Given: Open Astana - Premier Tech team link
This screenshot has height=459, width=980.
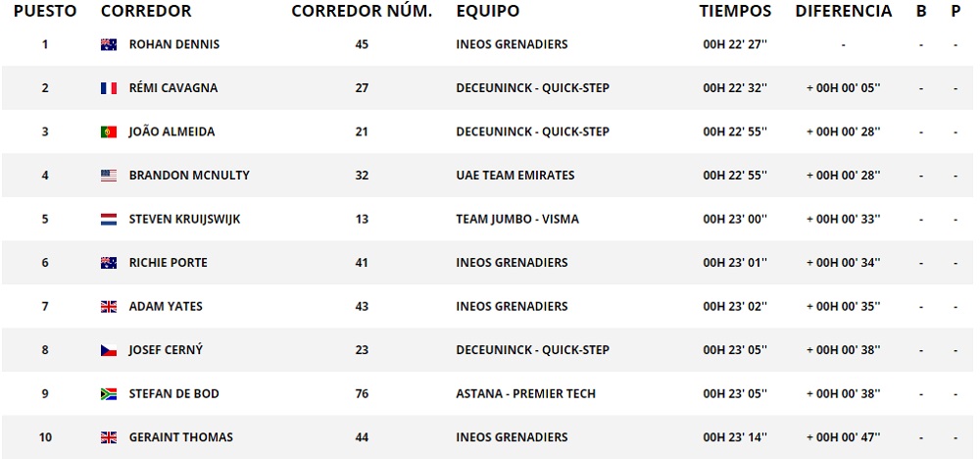Looking at the screenshot, I should (525, 394).
